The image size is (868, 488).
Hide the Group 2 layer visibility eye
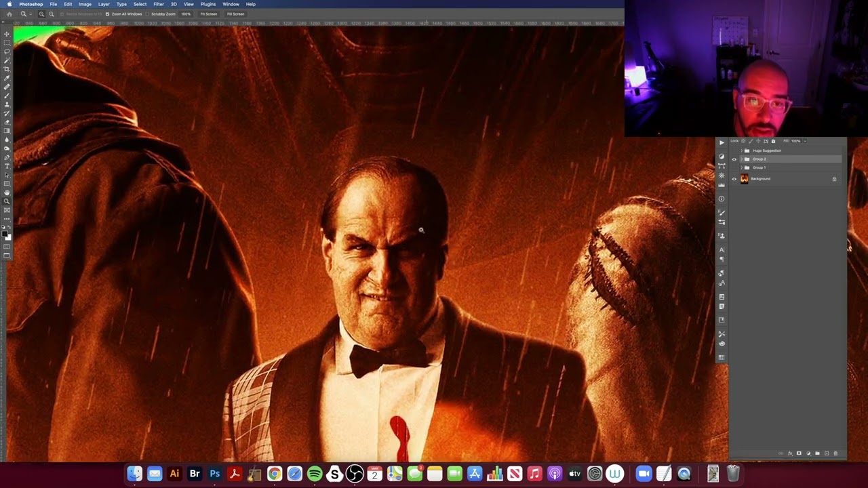[734, 159]
